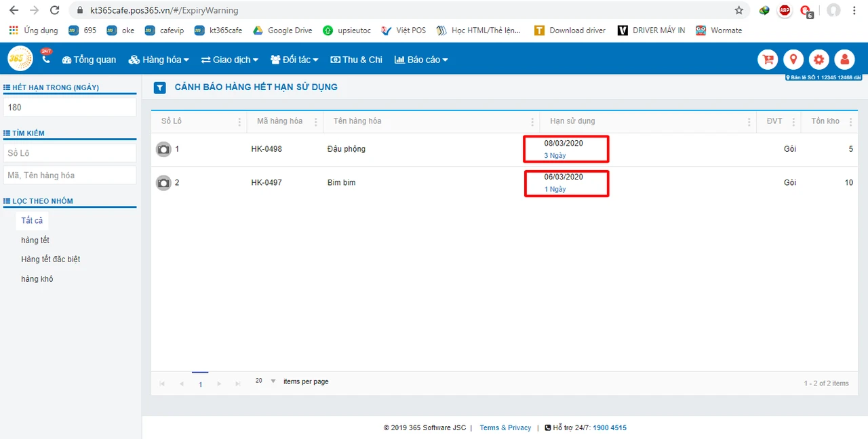Open the Terms & Privacy link
The width and height of the screenshot is (868, 439).
pyautogui.click(x=505, y=427)
